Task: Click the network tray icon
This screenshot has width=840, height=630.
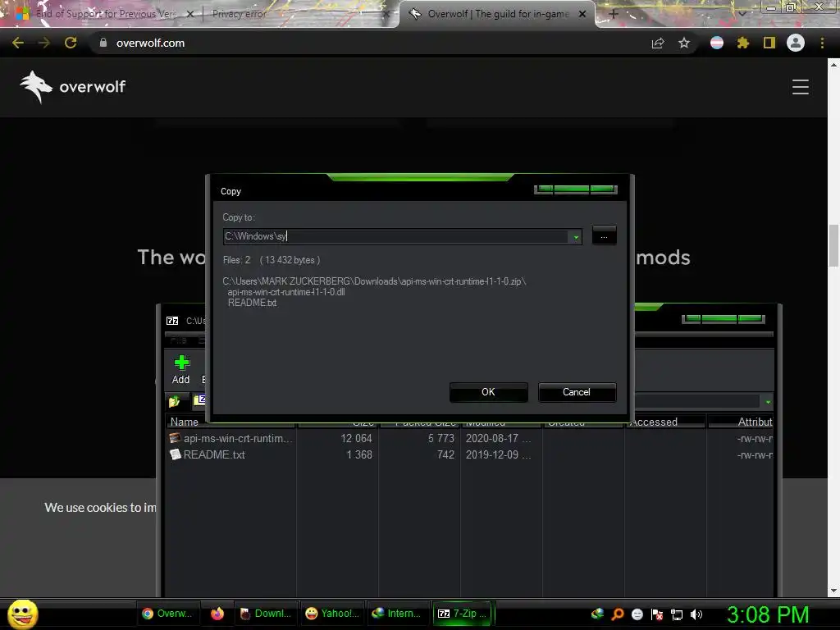Action: [x=677, y=614]
